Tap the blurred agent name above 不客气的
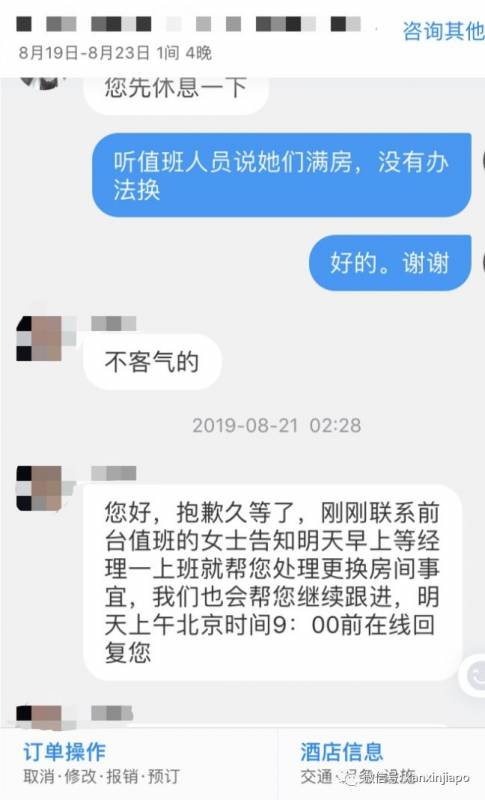 point(114,323)
